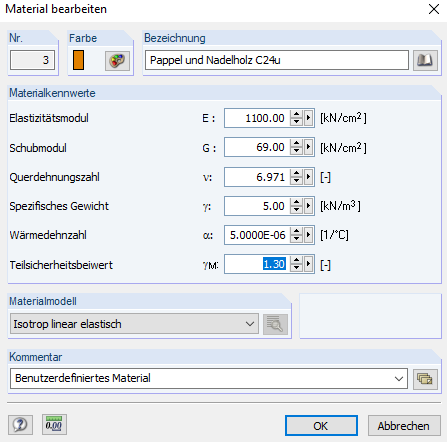This screenshot has height=442, width=447.
Task: Increase the Querdehnungszahl value with spinner
Action: click(x=296, y=173)
